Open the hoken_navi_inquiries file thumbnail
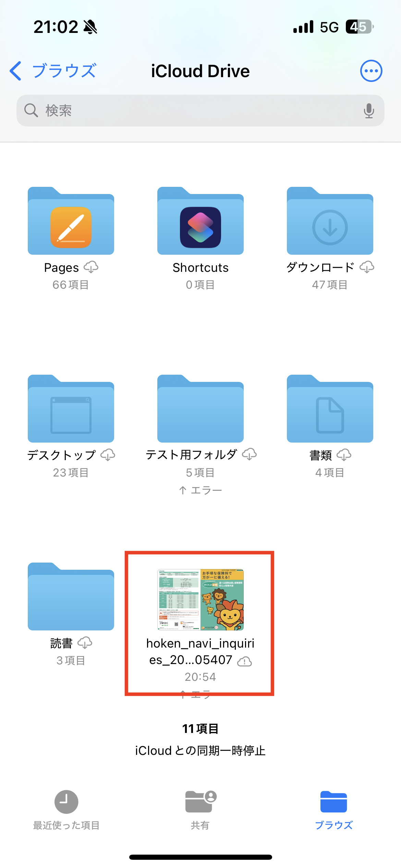401x868 pixels. pos(200,600)
